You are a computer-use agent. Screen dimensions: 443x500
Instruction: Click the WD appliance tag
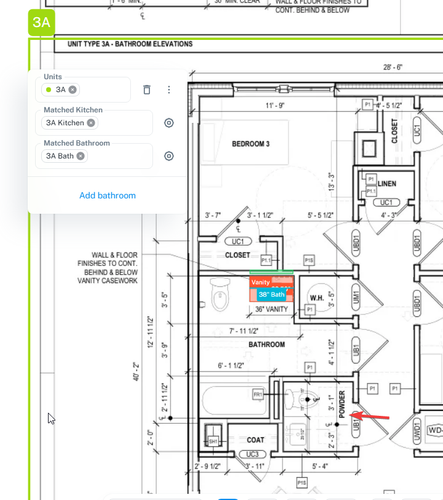pos(435,430)
